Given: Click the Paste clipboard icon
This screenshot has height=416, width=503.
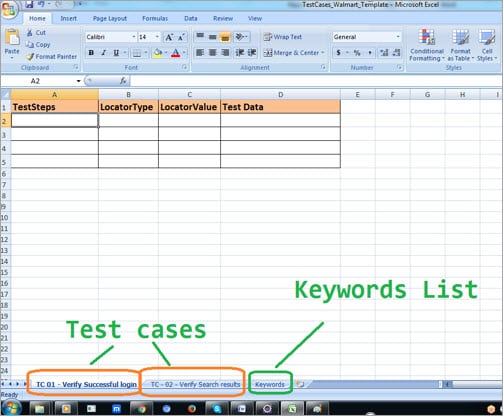Looking at the screenshot, I should tap(12, 37).
